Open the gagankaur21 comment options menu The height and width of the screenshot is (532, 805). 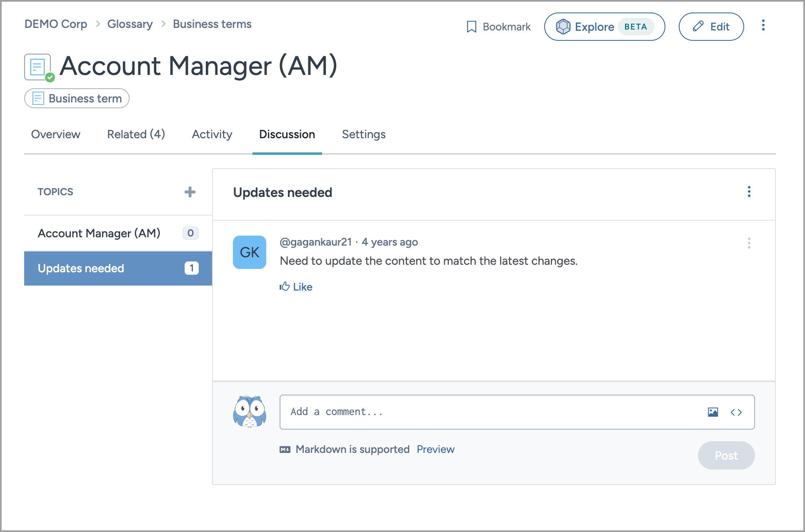click(749, 243)
